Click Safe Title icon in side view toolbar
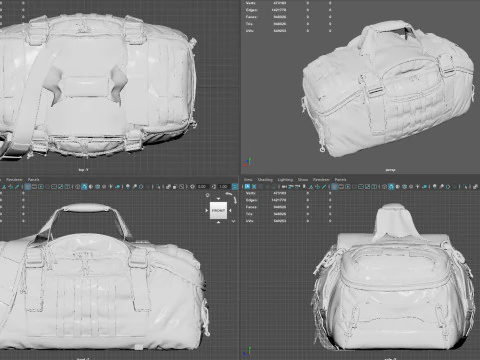This screenshot has width=480, height=360. pos(374,187)
